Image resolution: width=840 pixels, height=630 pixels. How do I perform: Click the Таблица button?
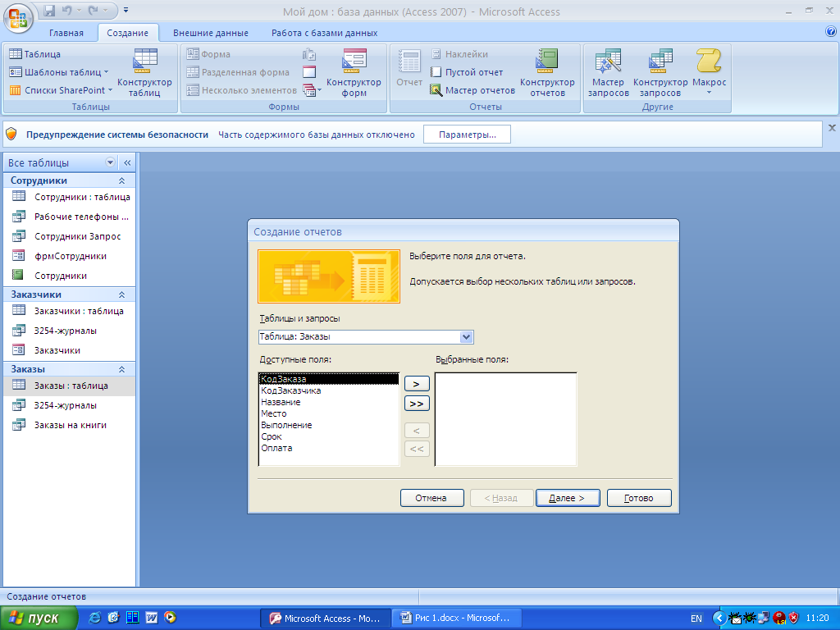click(x=35, y=54)
